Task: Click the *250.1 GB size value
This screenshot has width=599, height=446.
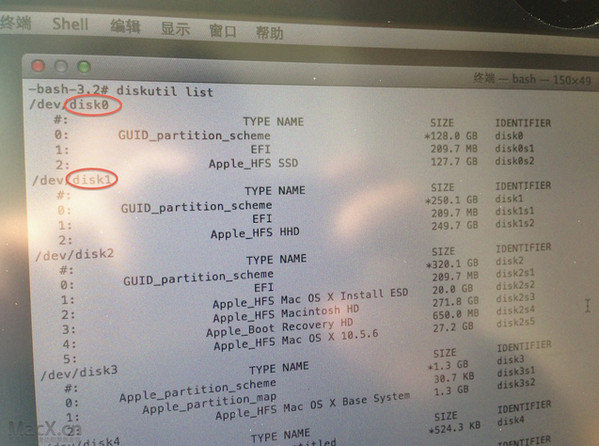Action: 452,200
